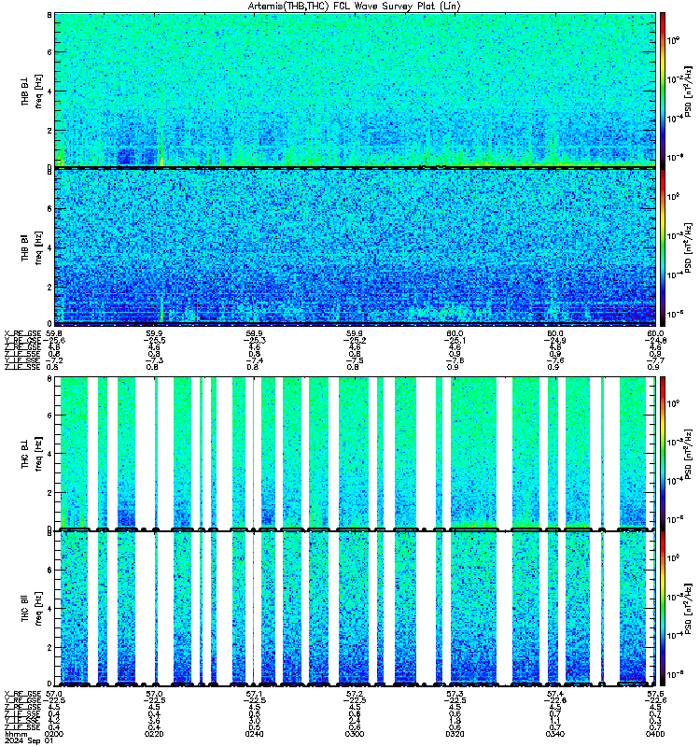Click the '57.1' X_RE_GSE value under the THC panels
Screen dimensions: 700x747
click(x=255, y=694)
